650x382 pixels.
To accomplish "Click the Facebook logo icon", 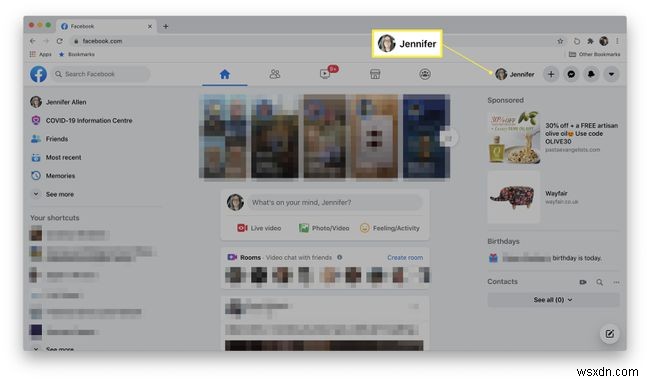I will pos(38,74).
